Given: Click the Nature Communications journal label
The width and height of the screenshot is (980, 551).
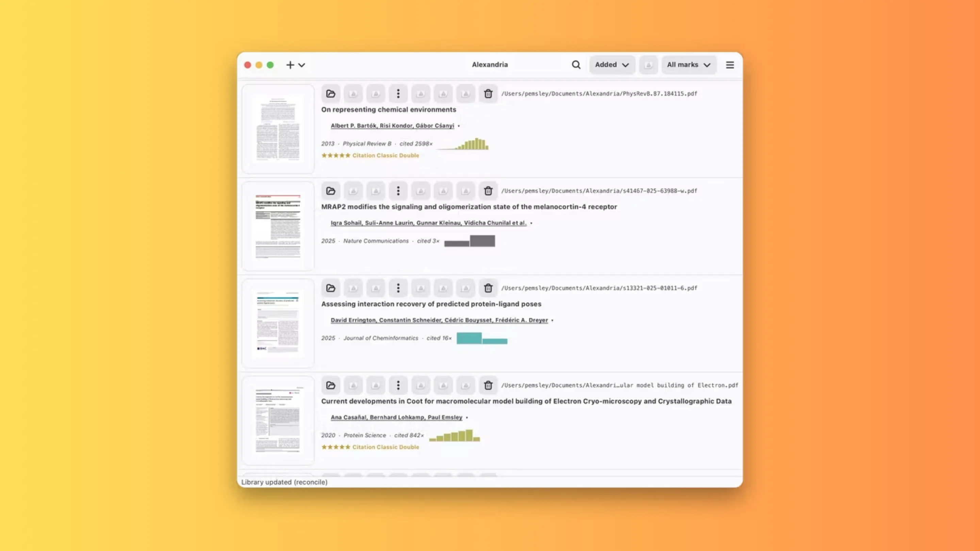Looking at the screenshot, I should (376, 241).
